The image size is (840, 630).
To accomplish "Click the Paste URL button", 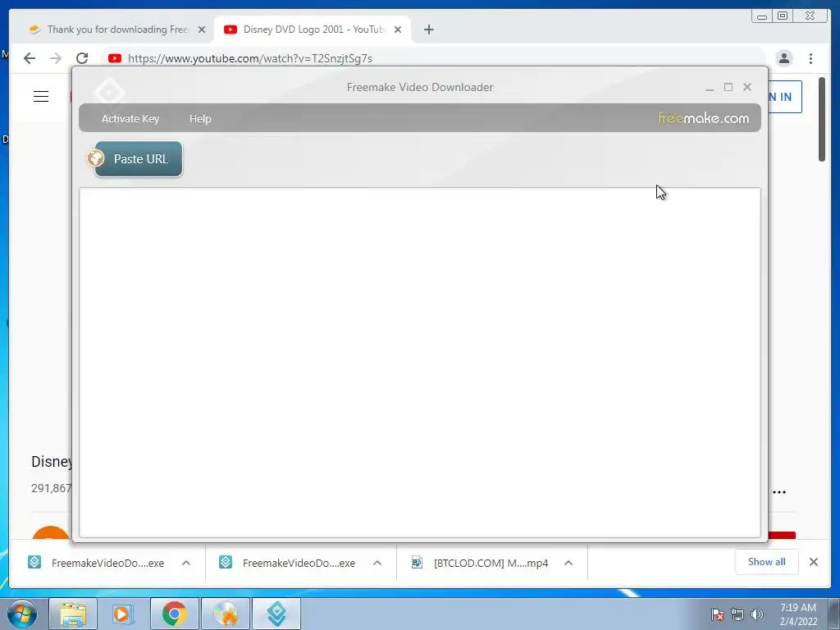I will [138, 159].
